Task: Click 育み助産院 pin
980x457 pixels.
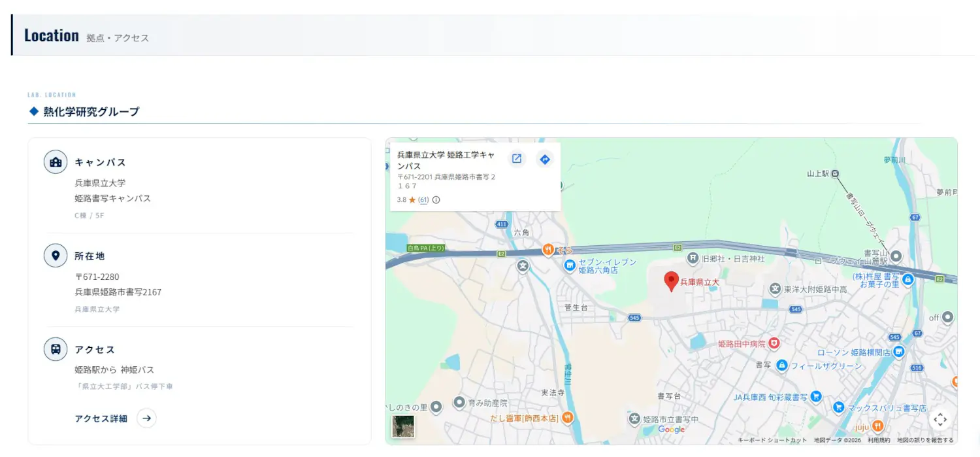Action: pyautogui.click(x=459, y=403)
